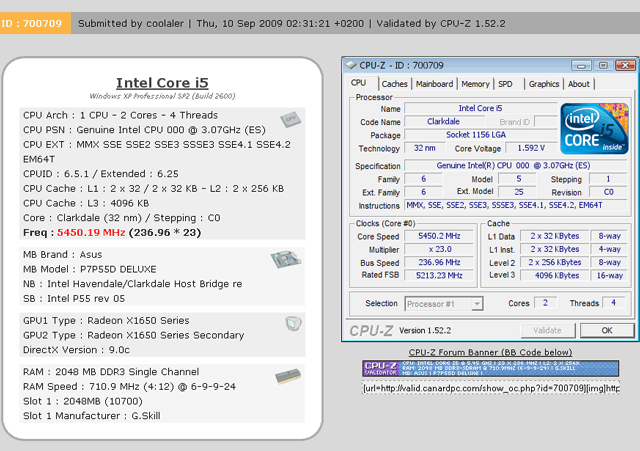The width and height of the screenshot is (640, 451).
Task: Click the CPUID : 6.5.1 line
Action: pyautogui.click(x=101, y=174)
